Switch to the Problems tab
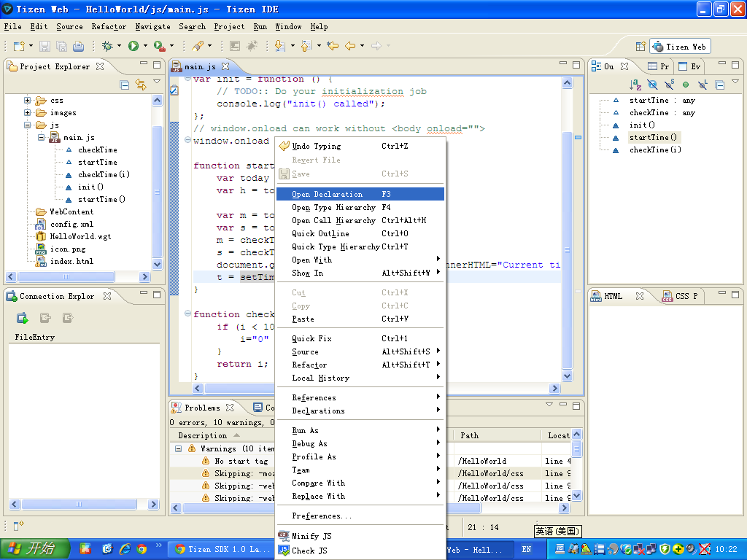 (x=203, y=408)
